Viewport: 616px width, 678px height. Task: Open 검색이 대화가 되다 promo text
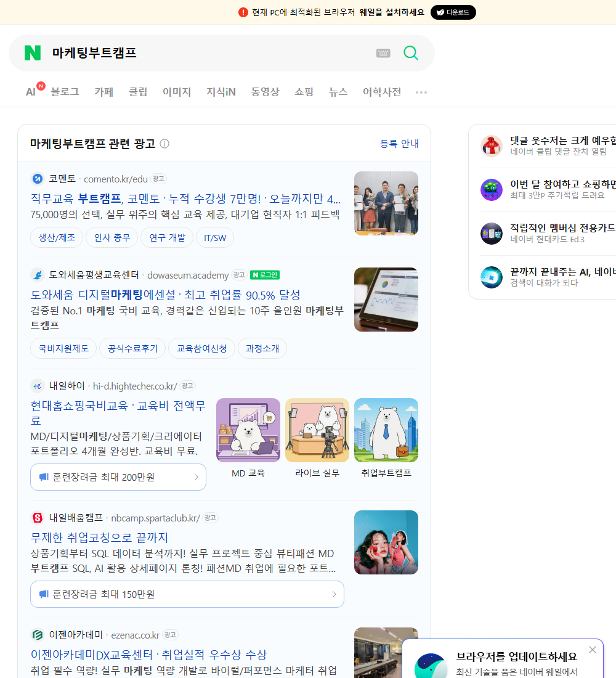[544, 283]
